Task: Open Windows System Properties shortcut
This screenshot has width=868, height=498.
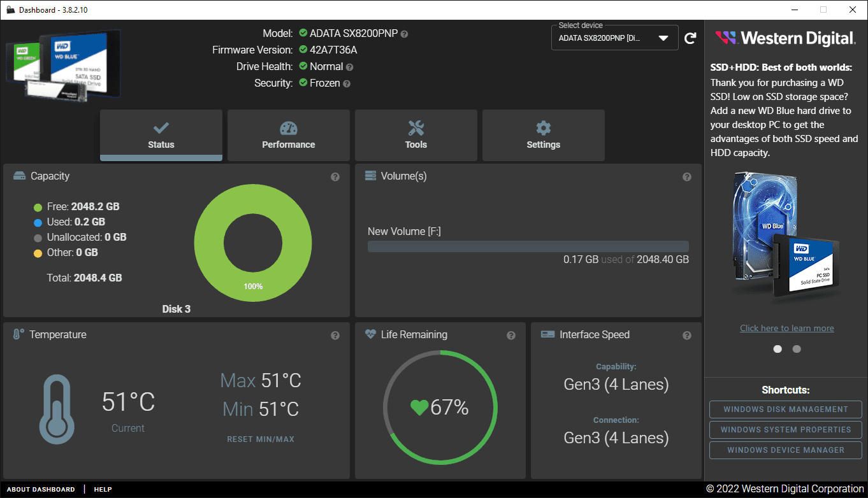Action: 786,430
